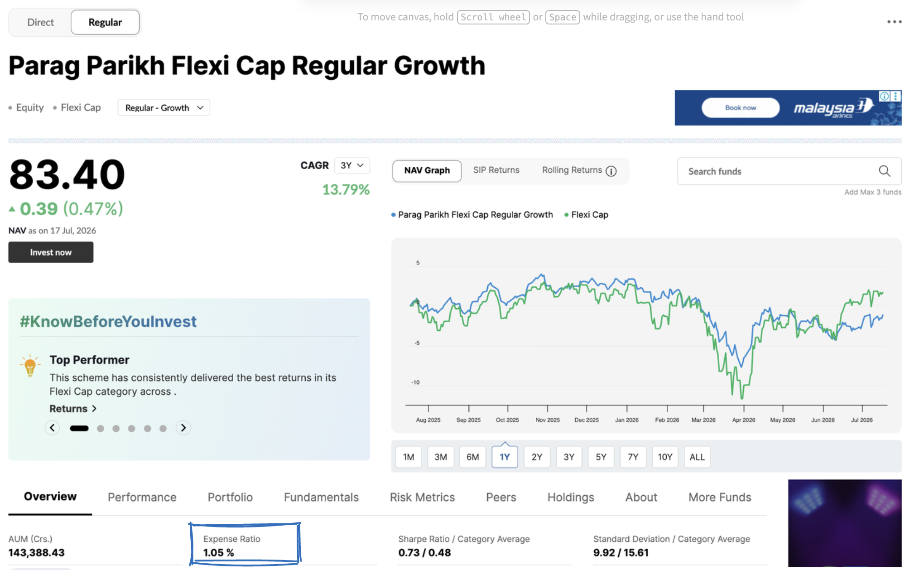Show the NAV Graph tab

click(x=427, y=171)
